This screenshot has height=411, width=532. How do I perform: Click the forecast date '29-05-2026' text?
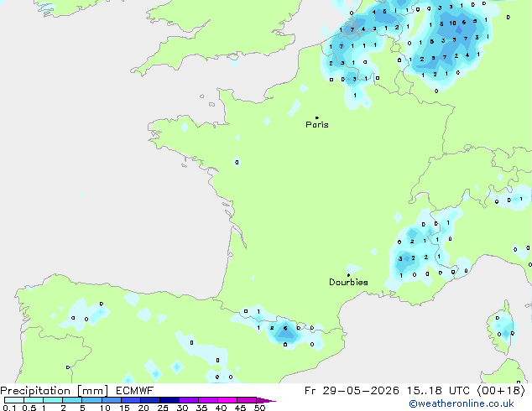361,391
